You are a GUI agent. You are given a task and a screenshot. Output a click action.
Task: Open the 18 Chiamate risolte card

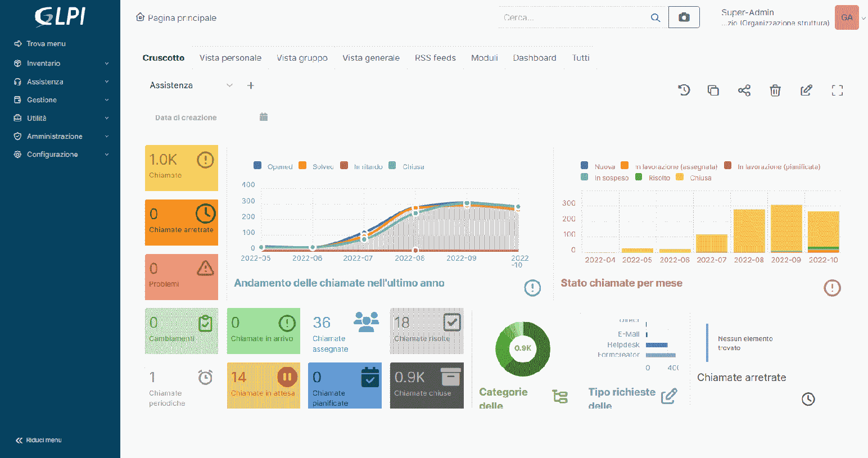(x=427, y=331)
